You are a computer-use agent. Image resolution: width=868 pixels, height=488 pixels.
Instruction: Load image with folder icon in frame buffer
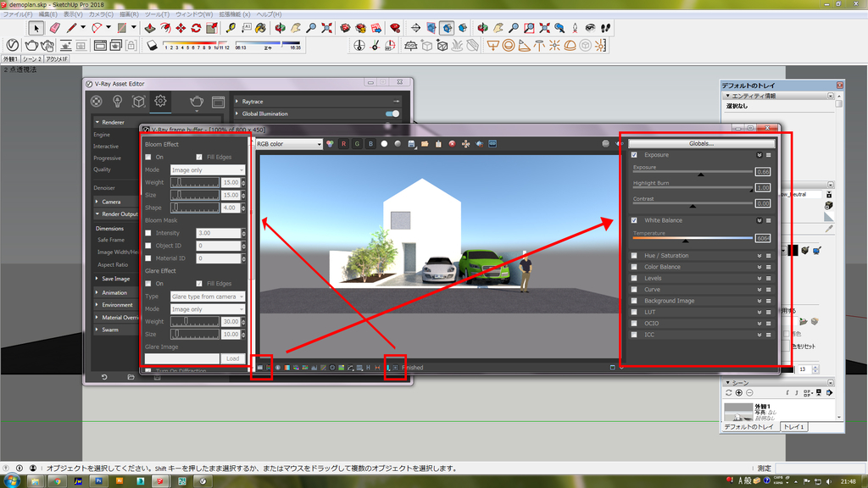(425, 144)
